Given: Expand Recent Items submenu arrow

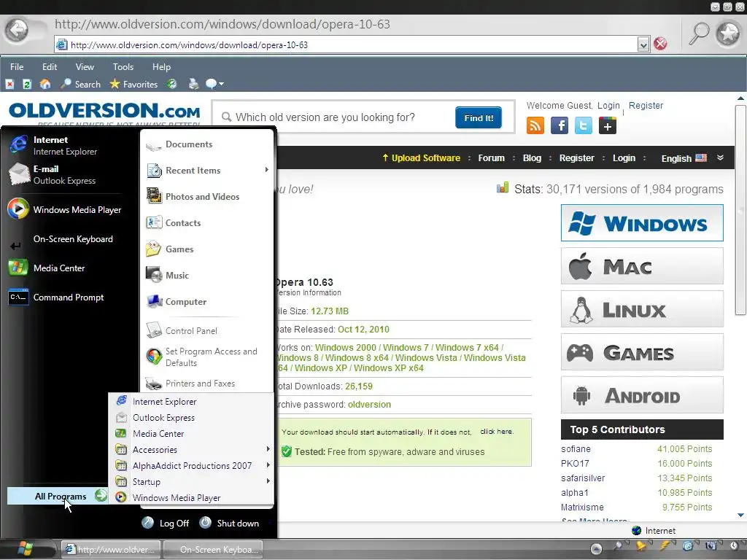Looking at the screenshot, I should click(266, 170).
